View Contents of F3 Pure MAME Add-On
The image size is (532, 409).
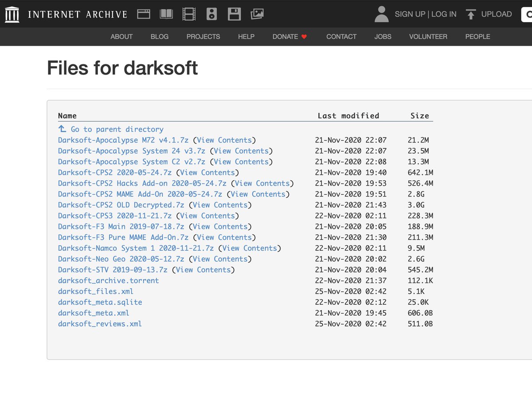224,237
